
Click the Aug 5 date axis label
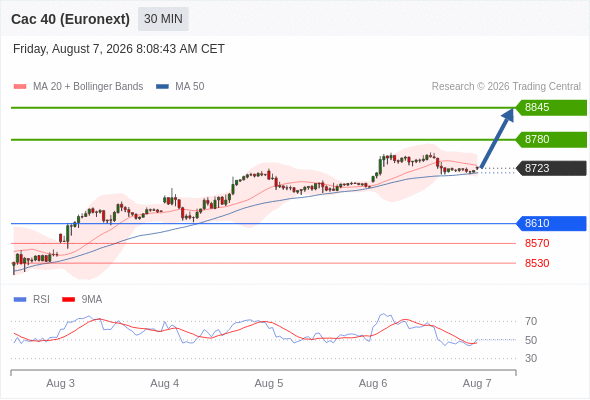click(269, 383)
